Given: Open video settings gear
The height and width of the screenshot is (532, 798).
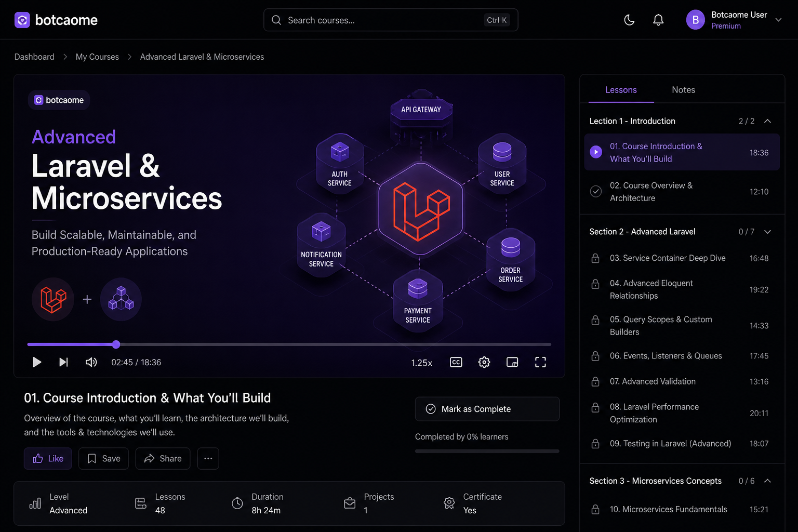Looking at the screenshot, I should [484, 362].
